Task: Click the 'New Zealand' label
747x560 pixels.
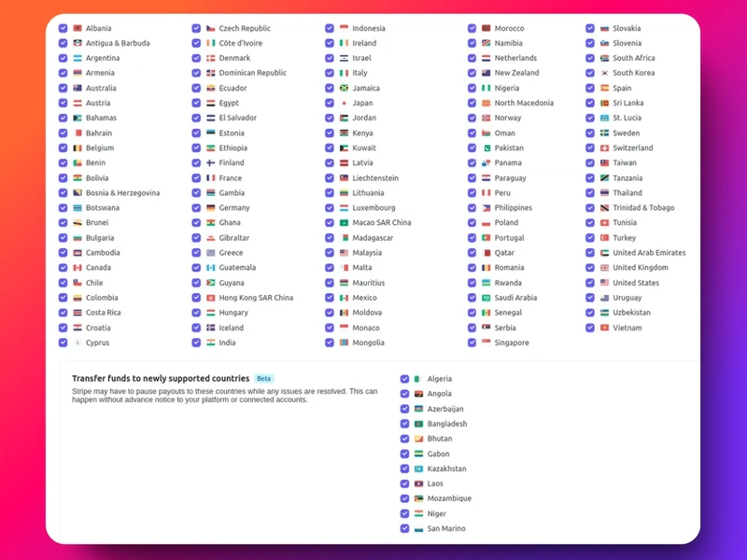Action: pyautogui.click(x=517, y=73)
